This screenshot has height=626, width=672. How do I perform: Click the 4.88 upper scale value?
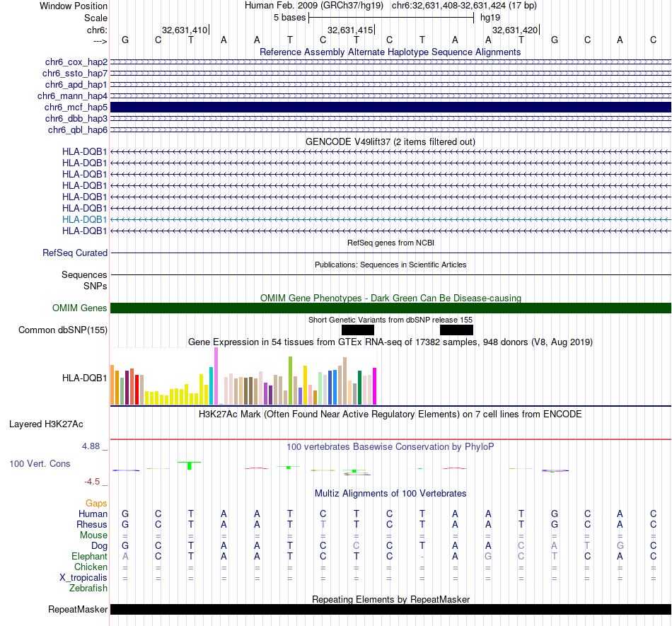(x=91, y=446)
